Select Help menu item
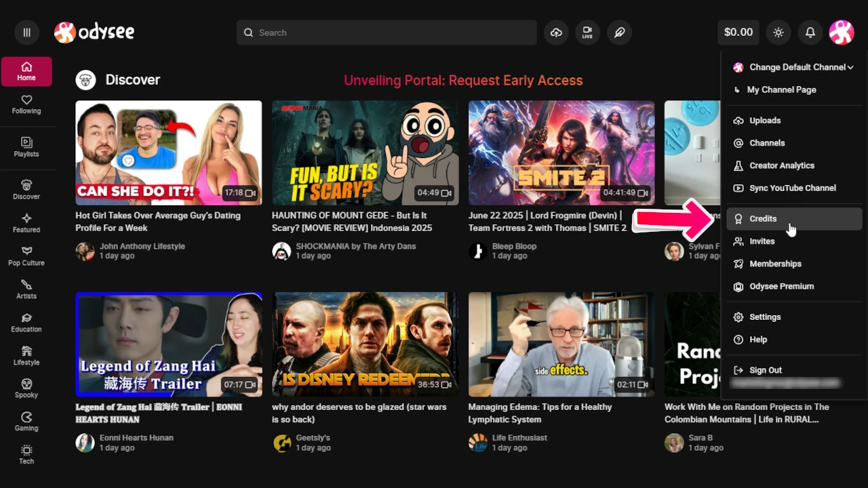The height and width of the screenshot is (488, 868). click(793, 340)
